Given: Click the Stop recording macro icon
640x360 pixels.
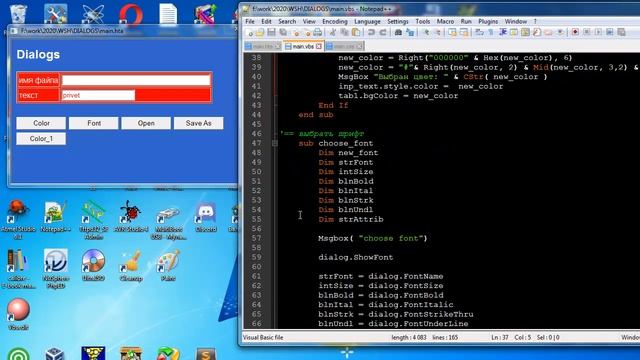Looking at the screenshot, I should click(587, 32).
